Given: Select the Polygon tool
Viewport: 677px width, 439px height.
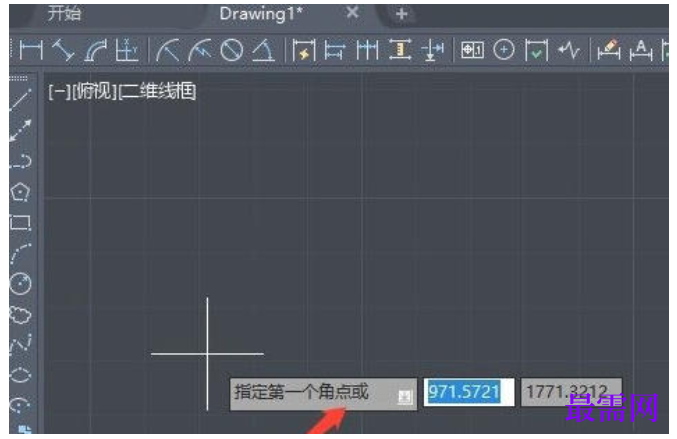Looking at the screenshot, I should coord(20,192).
